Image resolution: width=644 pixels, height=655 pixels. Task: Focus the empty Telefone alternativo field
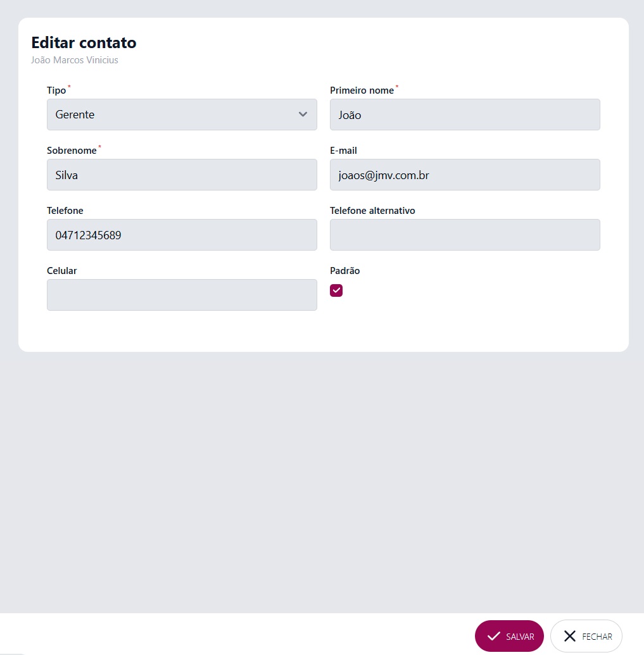coord(465,235)
